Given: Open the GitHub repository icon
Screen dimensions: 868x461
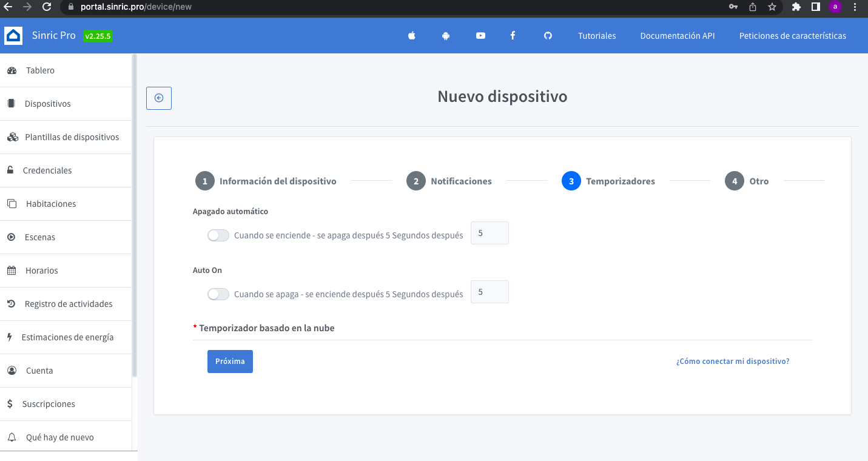Looking at the screenshot, I should tap(548, 36).
